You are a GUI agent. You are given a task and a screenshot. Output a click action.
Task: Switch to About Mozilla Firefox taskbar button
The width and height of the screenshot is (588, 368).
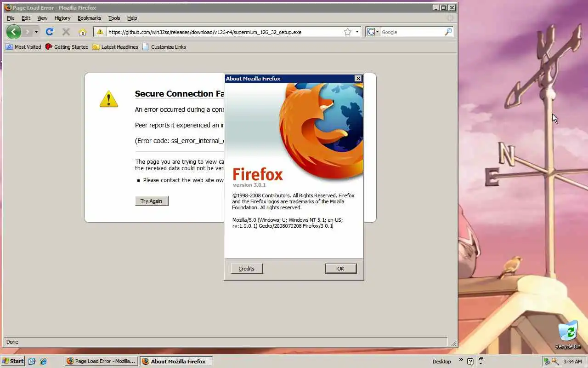pyautogui.click(x=176, y=361)
